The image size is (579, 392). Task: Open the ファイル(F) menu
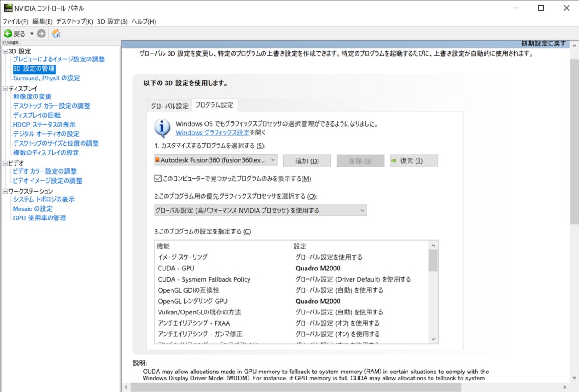[x=16, y=21]
